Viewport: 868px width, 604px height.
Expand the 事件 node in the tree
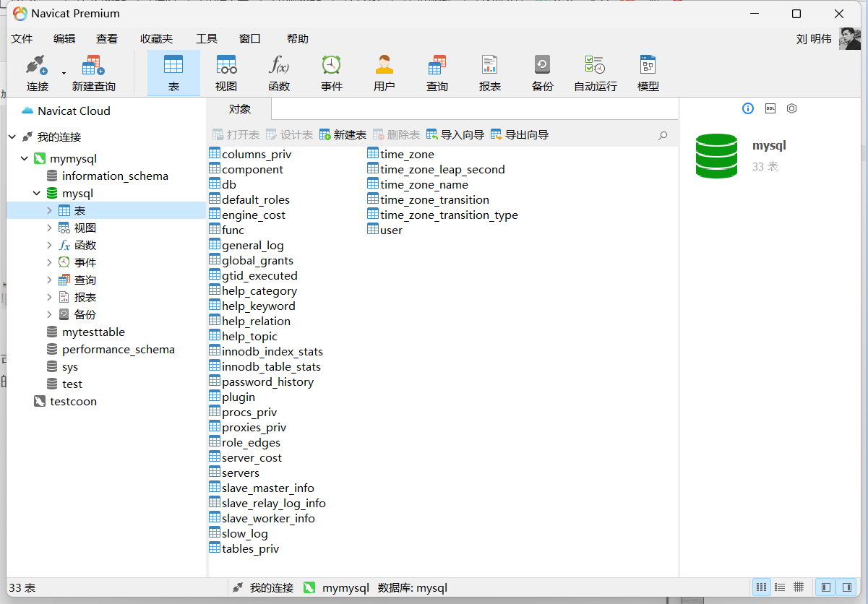pyautogui.click(x=49, y=262)
